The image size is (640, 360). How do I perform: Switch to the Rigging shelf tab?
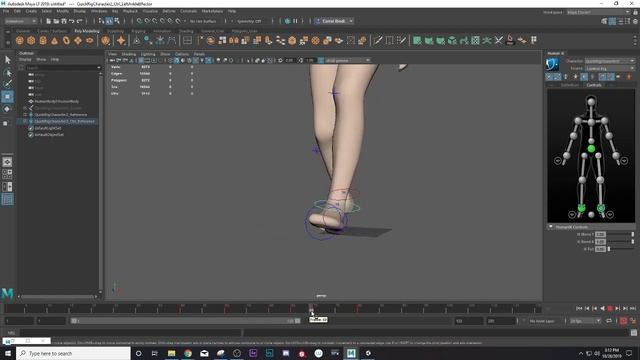[138, 31]
